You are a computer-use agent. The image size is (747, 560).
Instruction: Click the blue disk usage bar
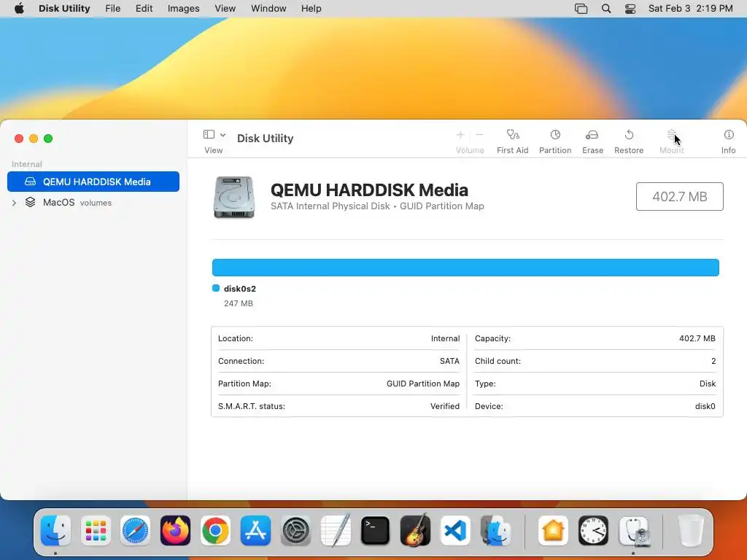point(465,268)
